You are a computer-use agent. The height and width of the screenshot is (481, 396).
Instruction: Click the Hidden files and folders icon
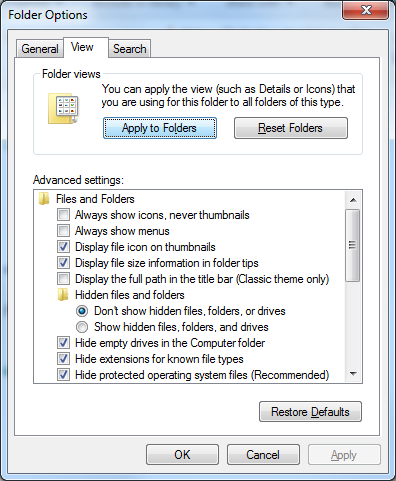point(63,295)
